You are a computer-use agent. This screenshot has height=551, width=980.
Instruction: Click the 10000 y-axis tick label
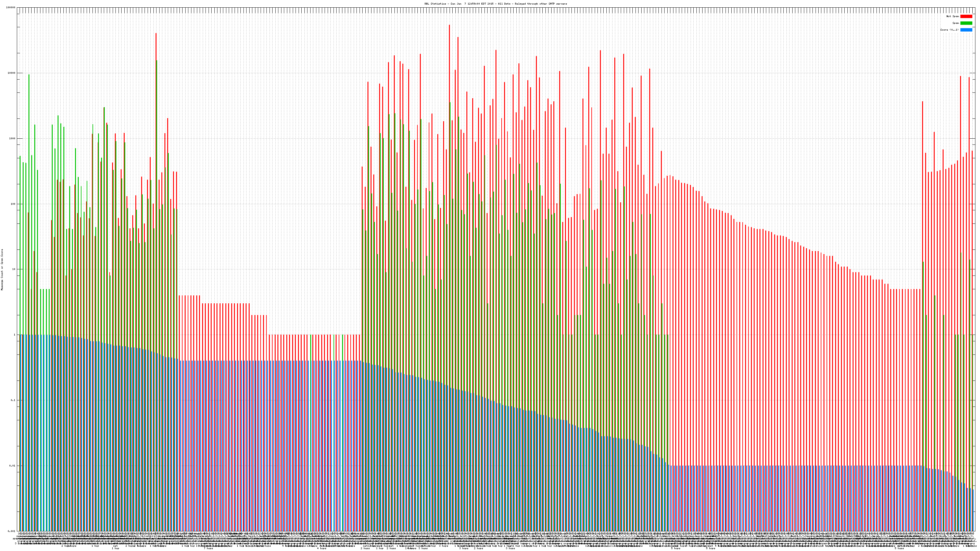pos(12,73)
